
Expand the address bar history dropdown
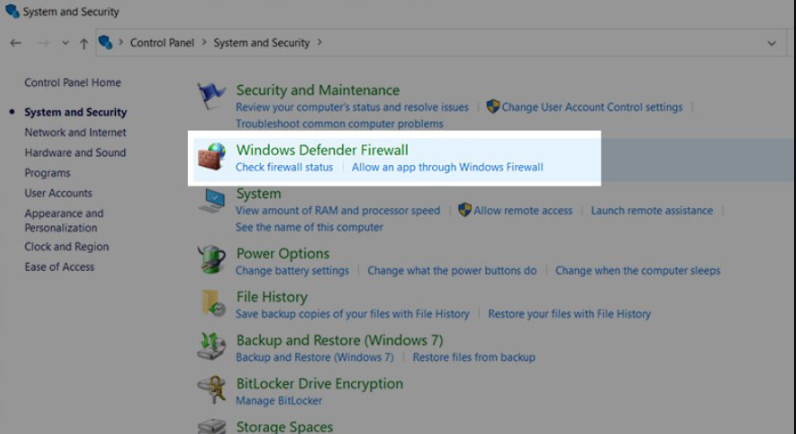click(771, 43)
